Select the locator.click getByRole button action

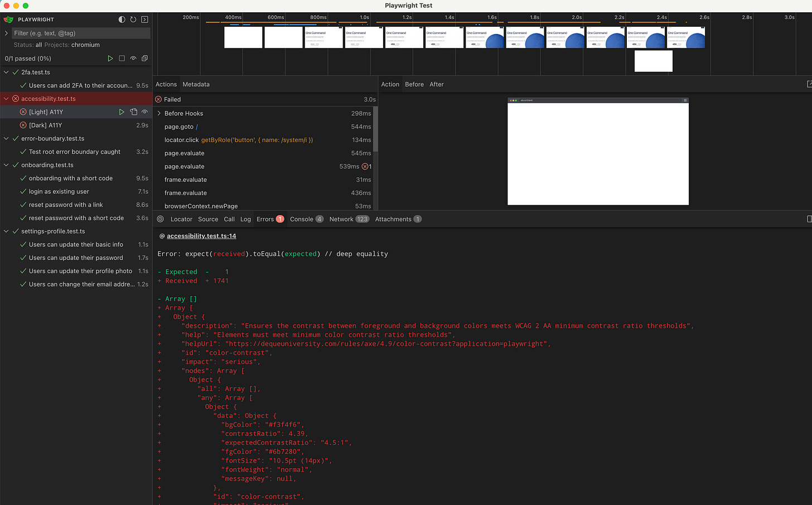click(263, 140)
